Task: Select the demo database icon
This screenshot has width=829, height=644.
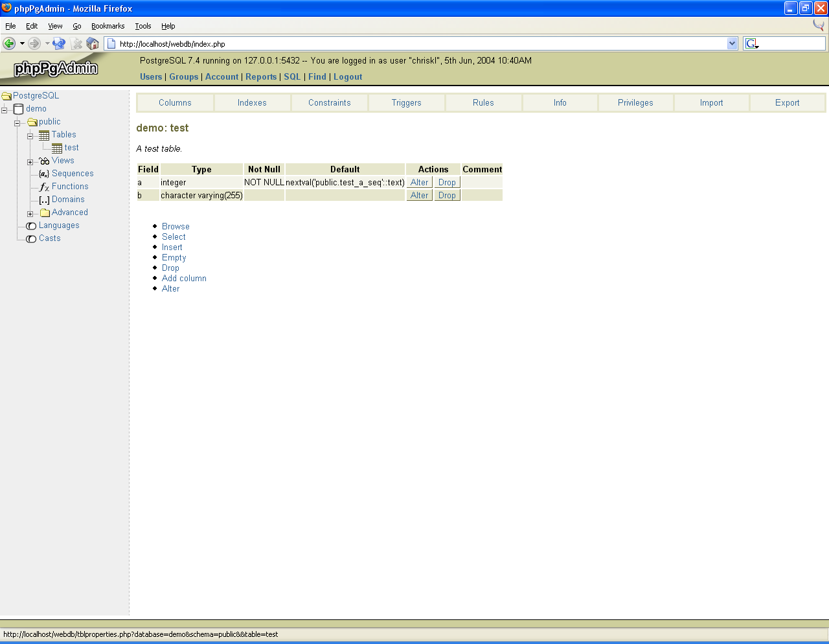Action: click(18, 109)
